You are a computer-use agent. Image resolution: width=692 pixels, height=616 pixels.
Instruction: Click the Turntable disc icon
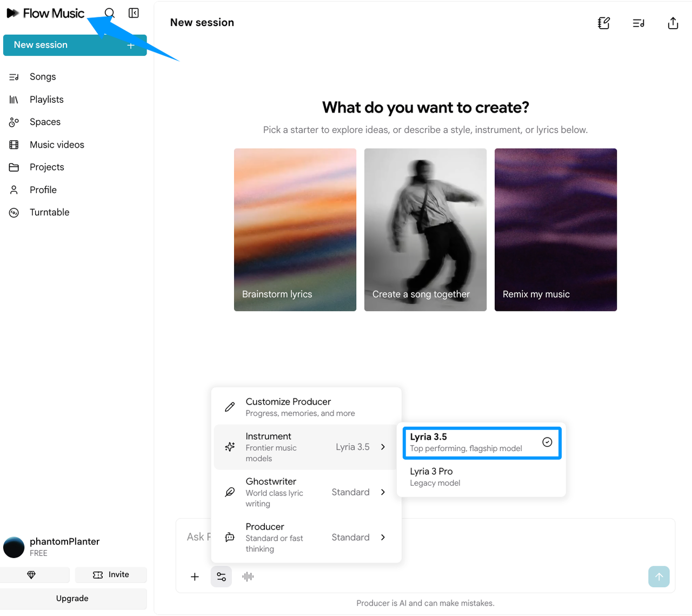click(14, 213)
